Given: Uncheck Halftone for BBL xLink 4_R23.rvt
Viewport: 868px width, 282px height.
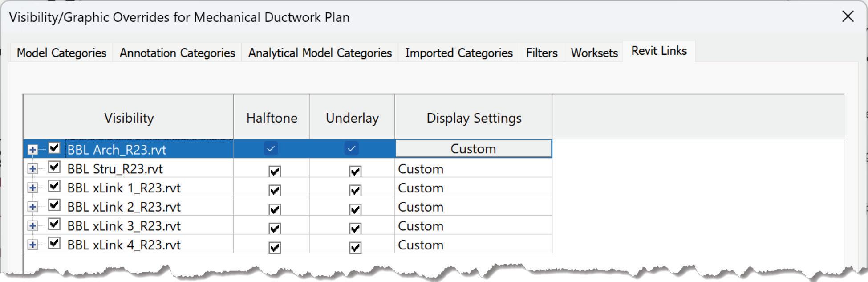Looking at the screenshot, I should 275,247.
